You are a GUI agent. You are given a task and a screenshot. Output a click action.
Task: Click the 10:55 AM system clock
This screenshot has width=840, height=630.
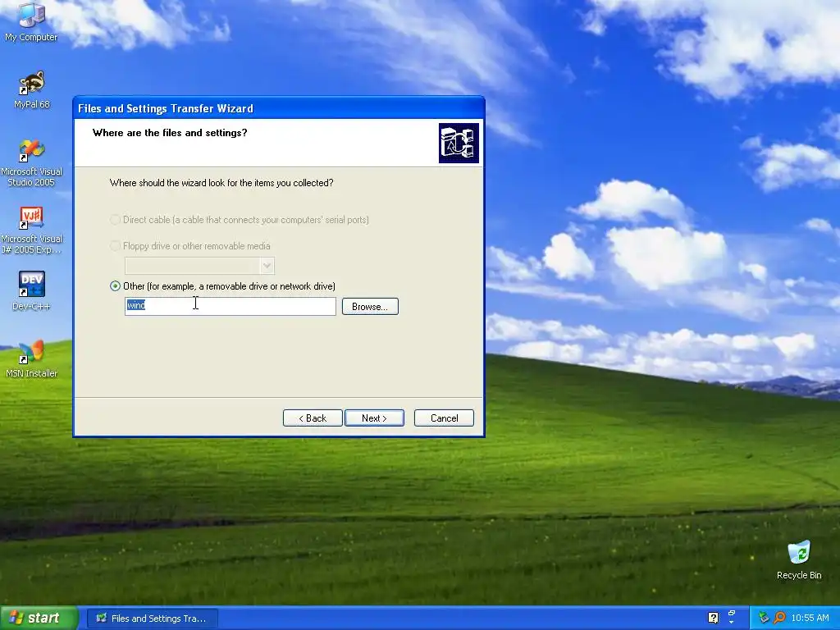click(810, 618)
